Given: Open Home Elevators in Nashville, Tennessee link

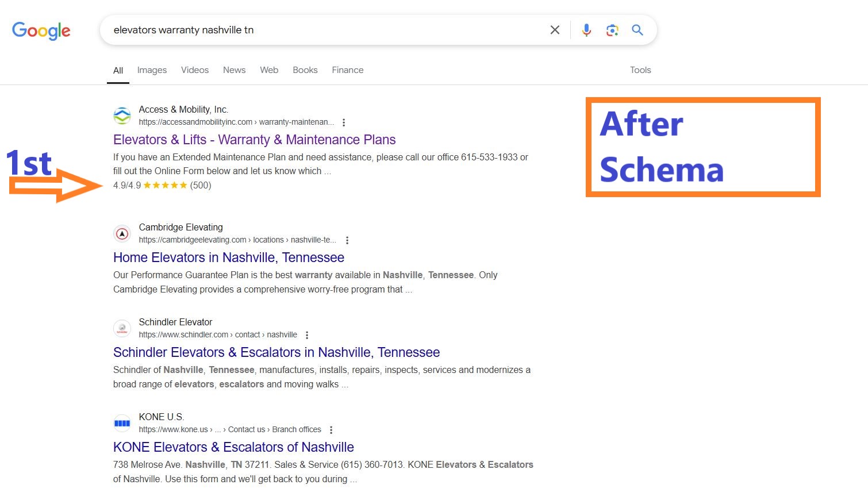Looking at the screenshot, I should [x=229, y=257].
